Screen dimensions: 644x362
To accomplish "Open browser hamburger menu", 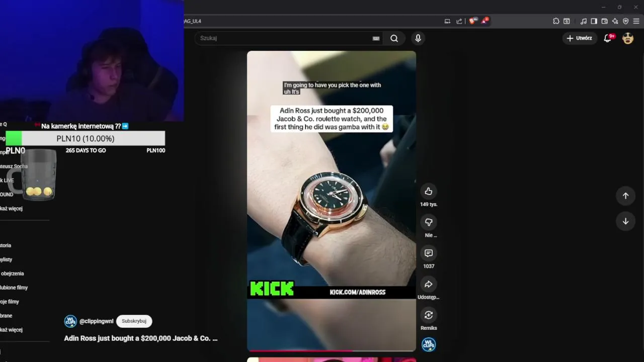I will point(636,21).
